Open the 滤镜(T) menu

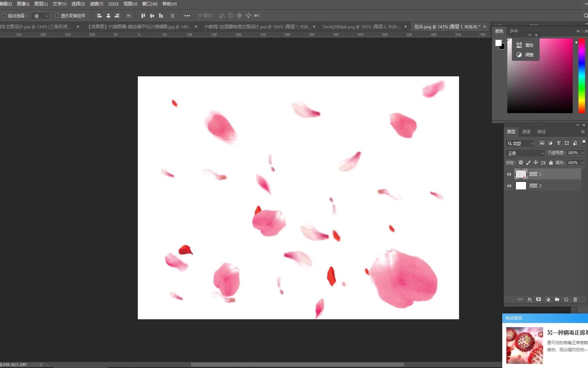(x=96, y=4)
